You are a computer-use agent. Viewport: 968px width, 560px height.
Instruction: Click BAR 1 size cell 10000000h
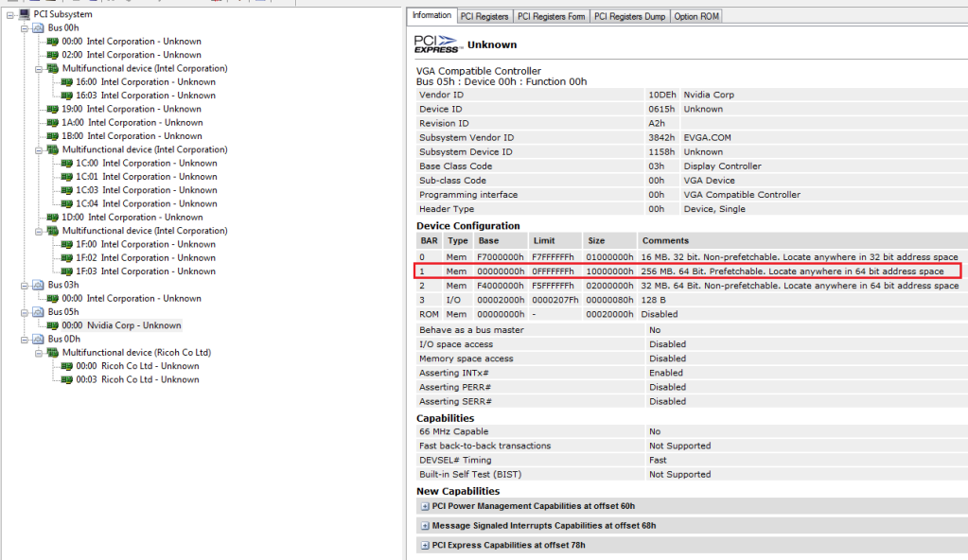609,271
